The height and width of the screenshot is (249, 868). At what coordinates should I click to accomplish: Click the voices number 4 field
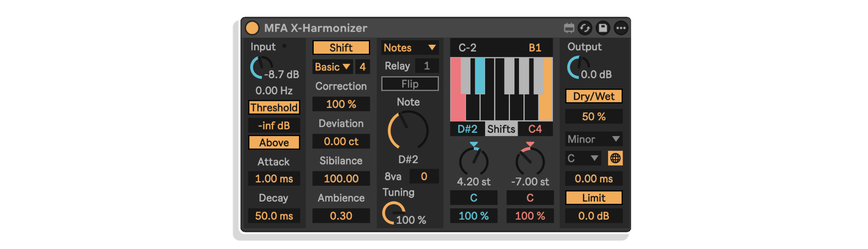click(x=363, y=67)
